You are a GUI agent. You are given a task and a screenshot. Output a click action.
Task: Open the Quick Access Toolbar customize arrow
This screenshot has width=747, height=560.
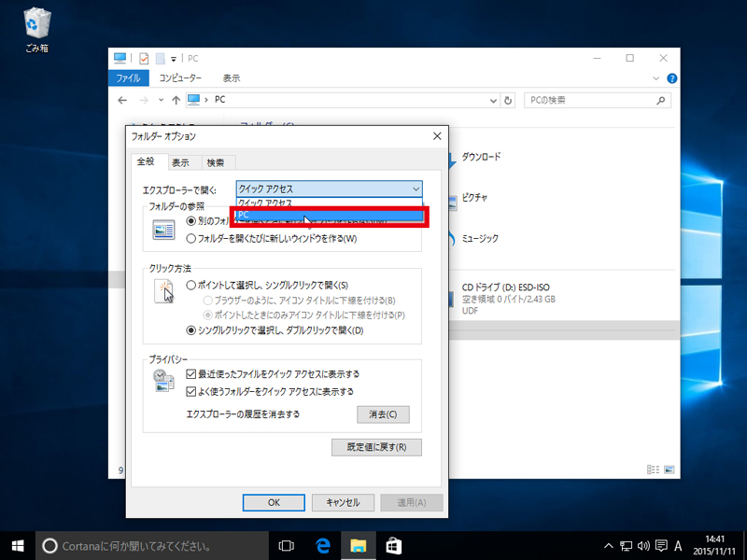[174, 59]
